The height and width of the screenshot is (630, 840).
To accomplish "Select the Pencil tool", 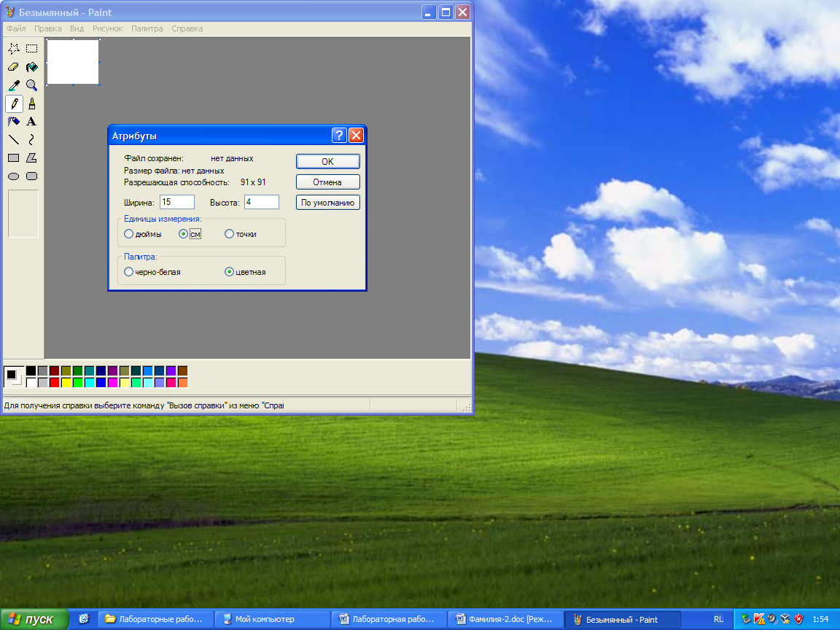I will [14, 104].
